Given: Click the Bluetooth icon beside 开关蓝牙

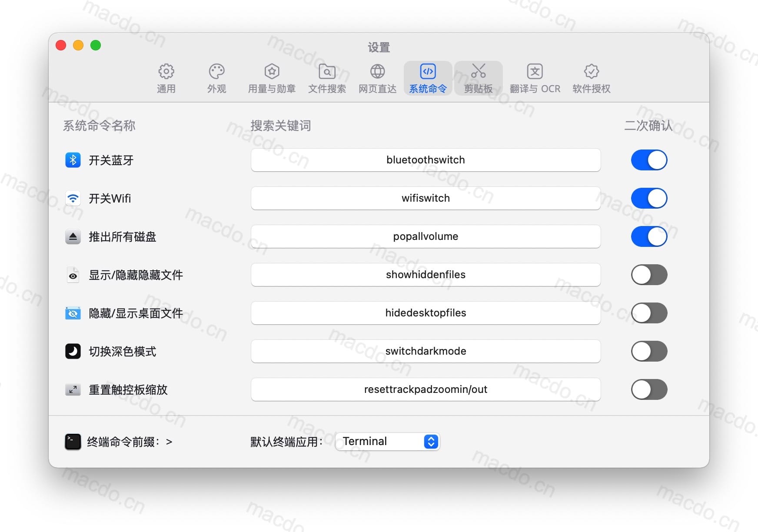Looking at the screenshot, I should point(73,160).
